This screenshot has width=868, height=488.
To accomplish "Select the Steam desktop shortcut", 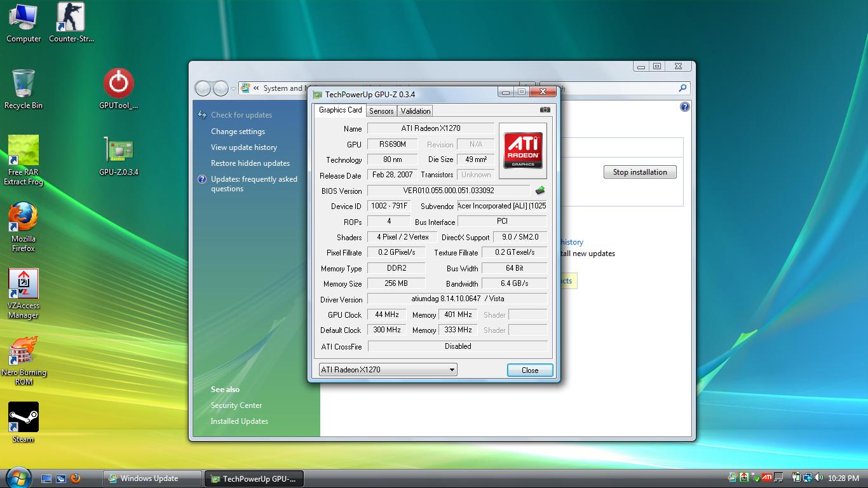I will 24,423.
